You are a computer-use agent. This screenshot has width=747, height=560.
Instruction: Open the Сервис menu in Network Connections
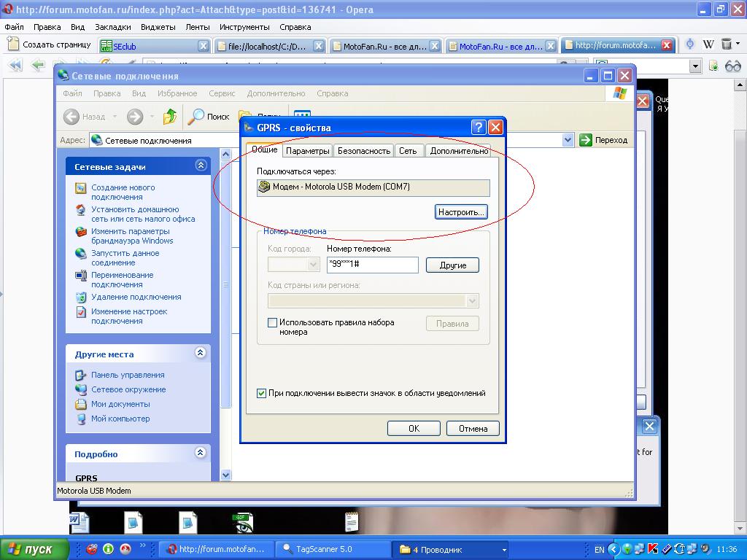pyautogui.click(x=222, y=93)
